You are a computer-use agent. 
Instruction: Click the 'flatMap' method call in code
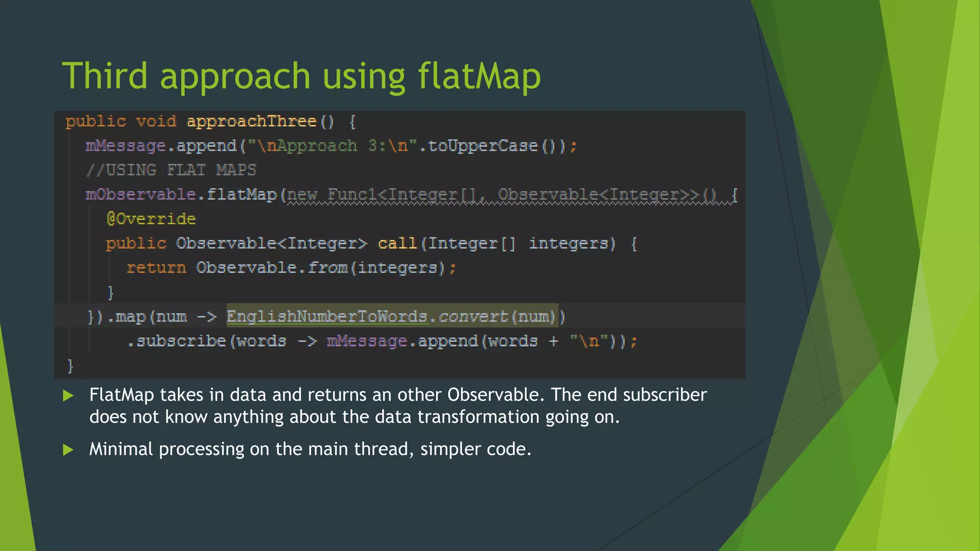tap(242, 195)
